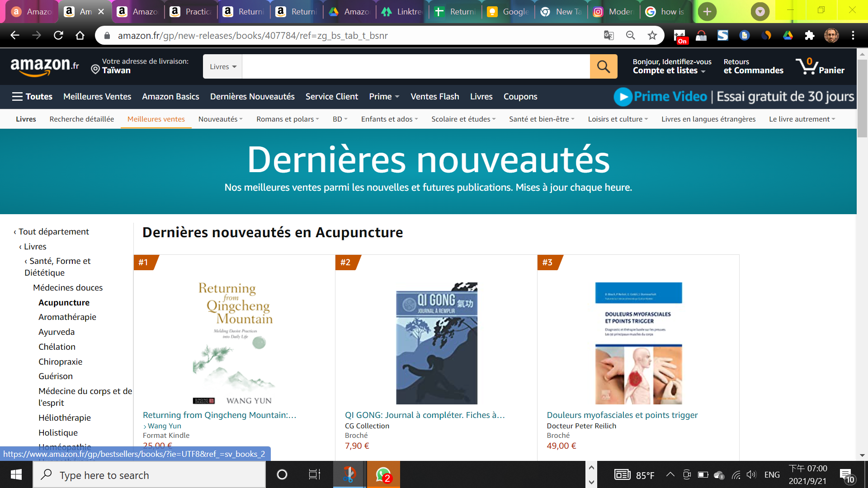Open a new tab with the plus button

pos(708,11)
